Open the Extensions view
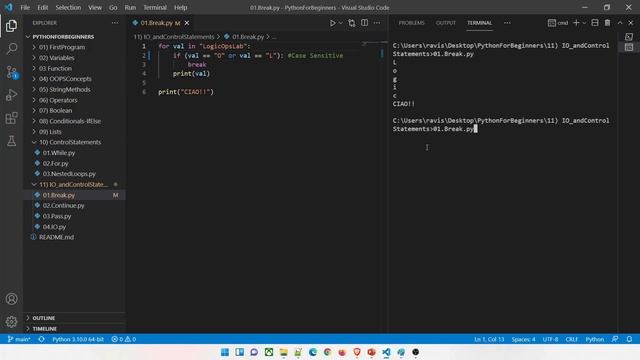This screenshot has height=360, width=640. pos(11,118)
